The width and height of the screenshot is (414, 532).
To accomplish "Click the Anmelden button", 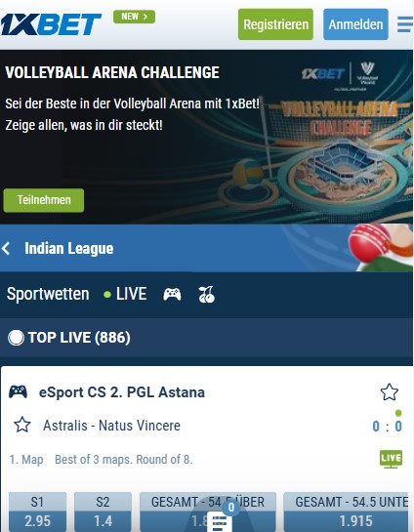I will (x=355, y=24).
